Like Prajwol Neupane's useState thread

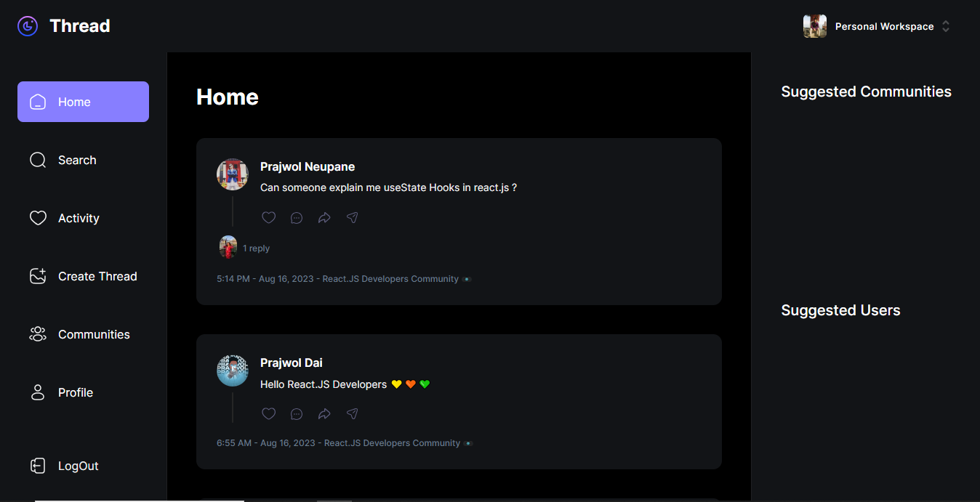[x=269, y=218]
